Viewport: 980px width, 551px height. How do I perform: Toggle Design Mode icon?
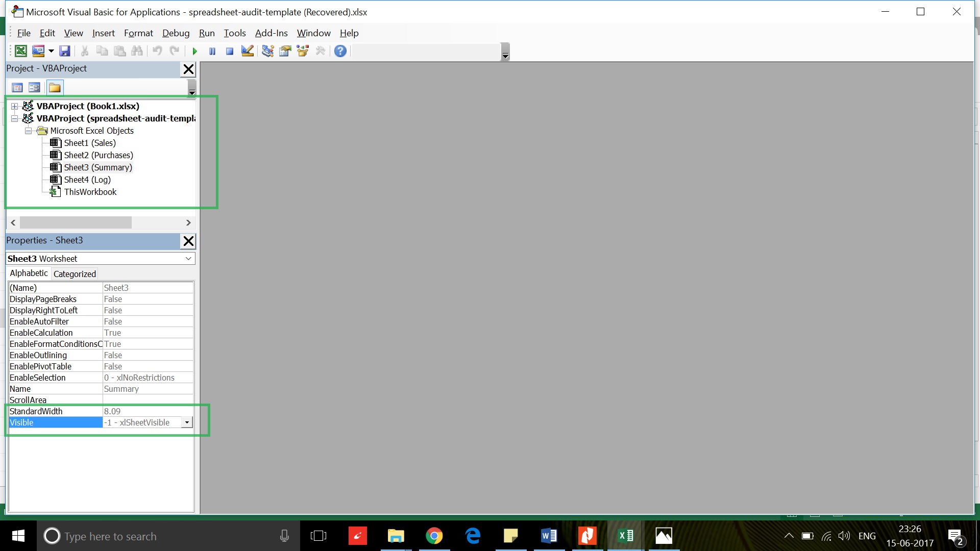click(248, 51)
